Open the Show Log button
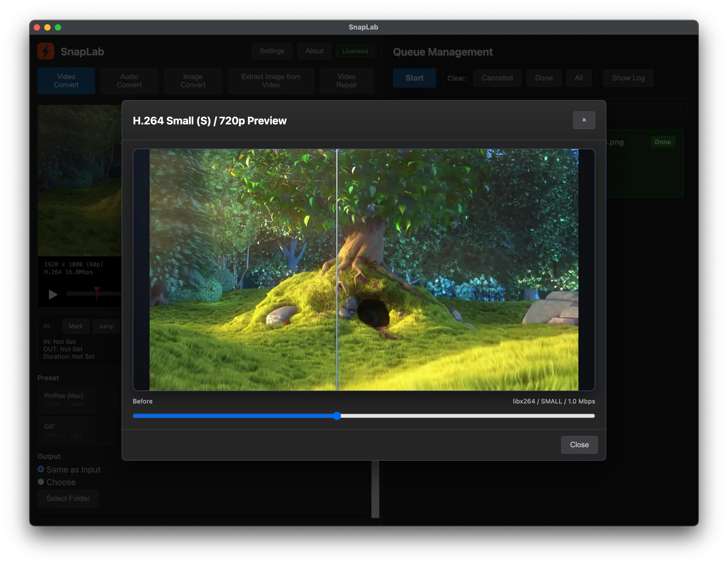728x565 pixels. (x=628, y=78)
